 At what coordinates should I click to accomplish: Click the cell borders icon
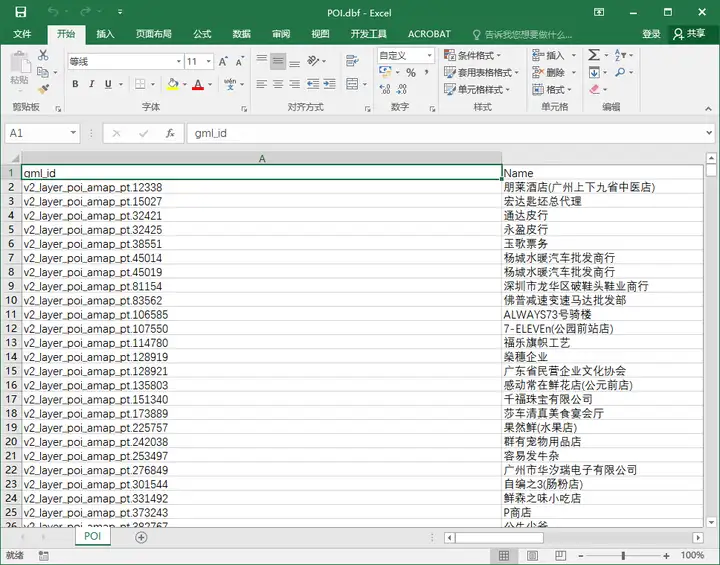[x=140, y=84]
